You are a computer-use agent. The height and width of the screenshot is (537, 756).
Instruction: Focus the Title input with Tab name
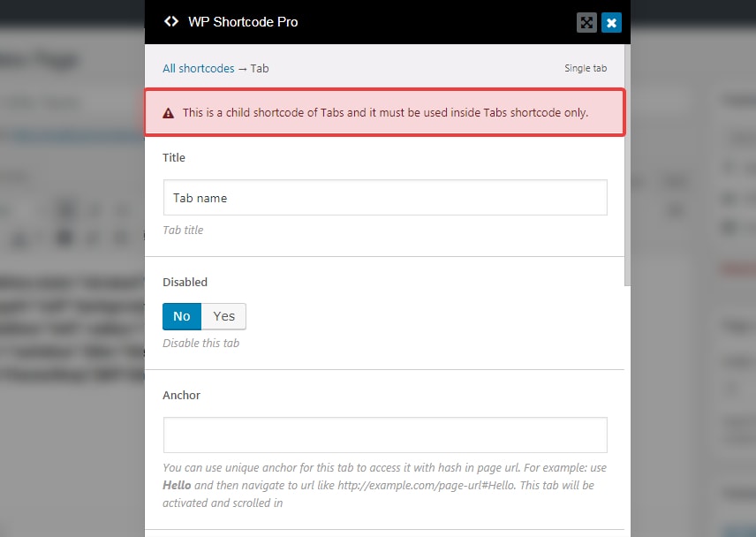point(385,198)
